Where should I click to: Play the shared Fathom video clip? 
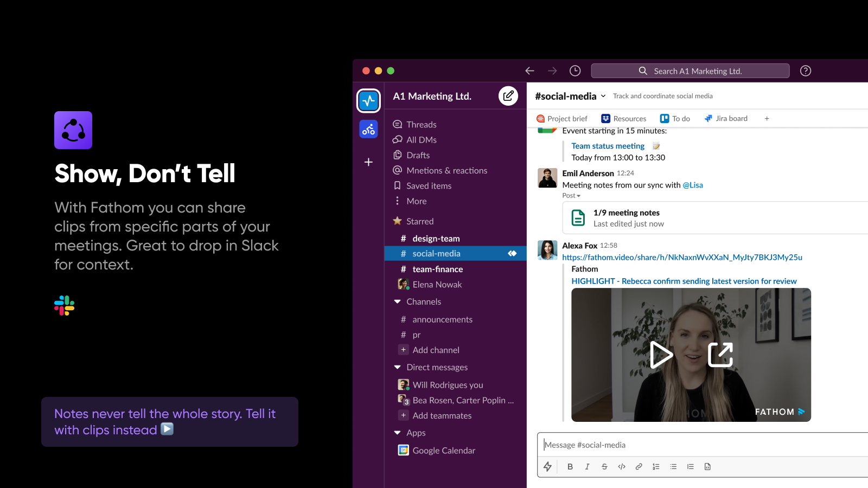coord(661,355)
